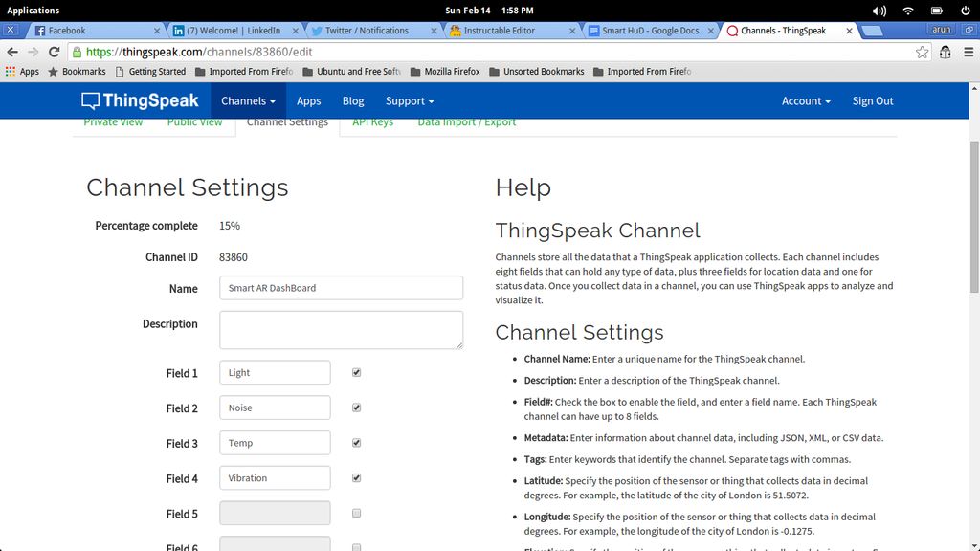The height and width of the screenshot is (551, 980).
Task: Click the Field 1 Light input
Action: coord(275,372)
